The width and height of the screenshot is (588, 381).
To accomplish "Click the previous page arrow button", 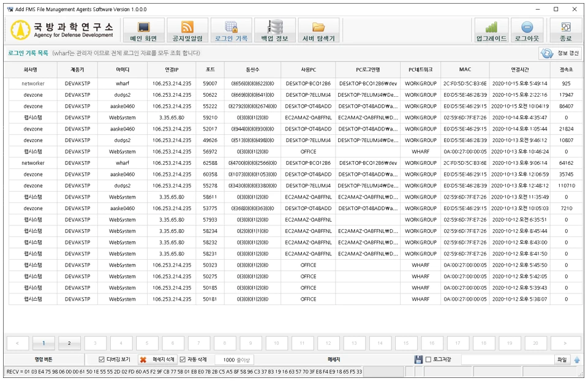I will [x=18, y=343].
